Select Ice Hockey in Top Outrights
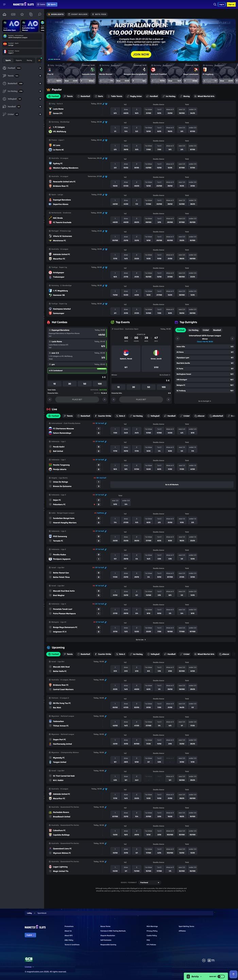The height and width of the screenshot is (980, 238). tap(193, 330)
